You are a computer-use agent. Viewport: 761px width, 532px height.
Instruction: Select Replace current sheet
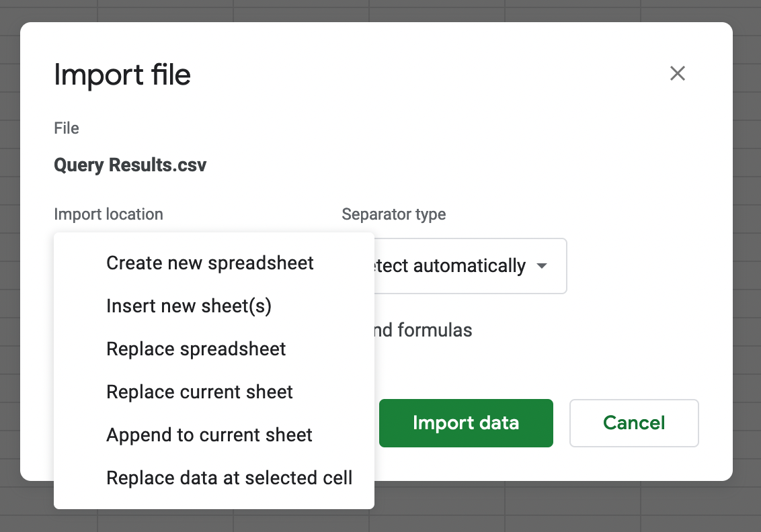pos(200,392)
